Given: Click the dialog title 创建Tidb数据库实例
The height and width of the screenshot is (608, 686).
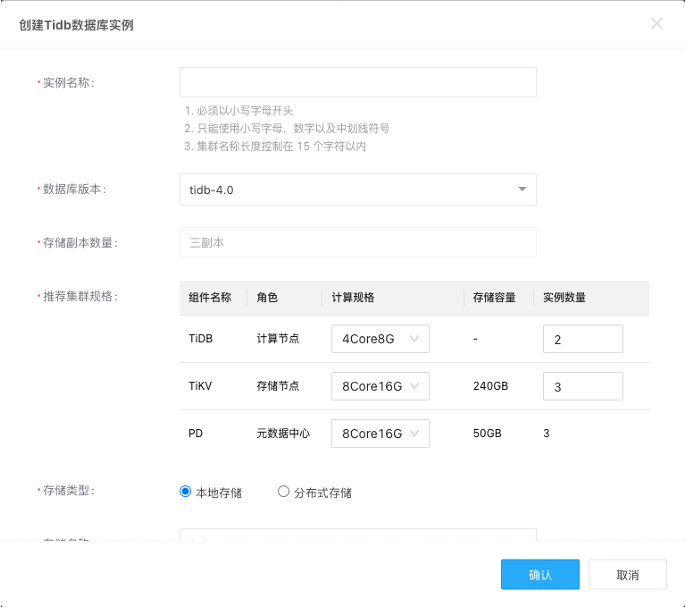Looking at the screenshot, I should tap(76, 25).
